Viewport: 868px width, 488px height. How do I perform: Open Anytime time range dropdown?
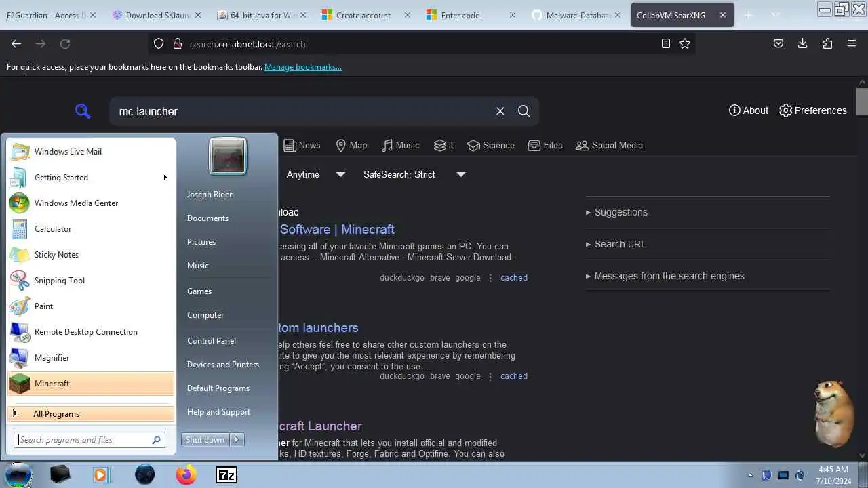[315, 174]
